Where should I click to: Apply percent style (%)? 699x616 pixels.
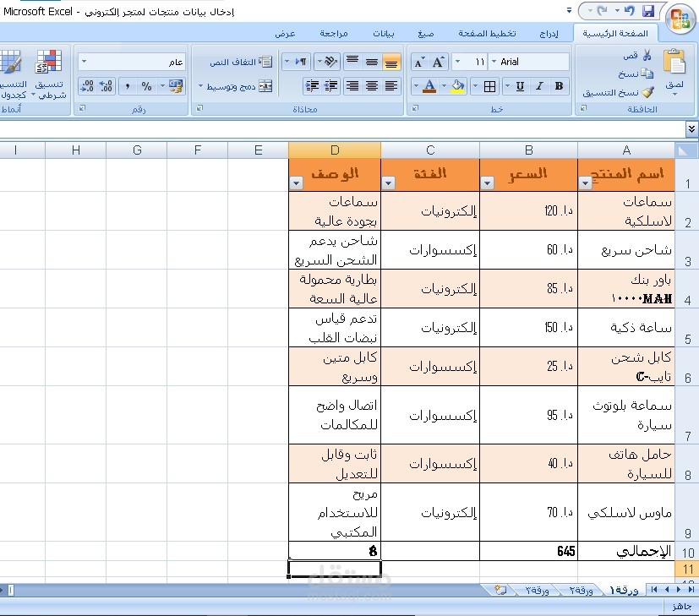pyautogui.click(x=146, y=86)
